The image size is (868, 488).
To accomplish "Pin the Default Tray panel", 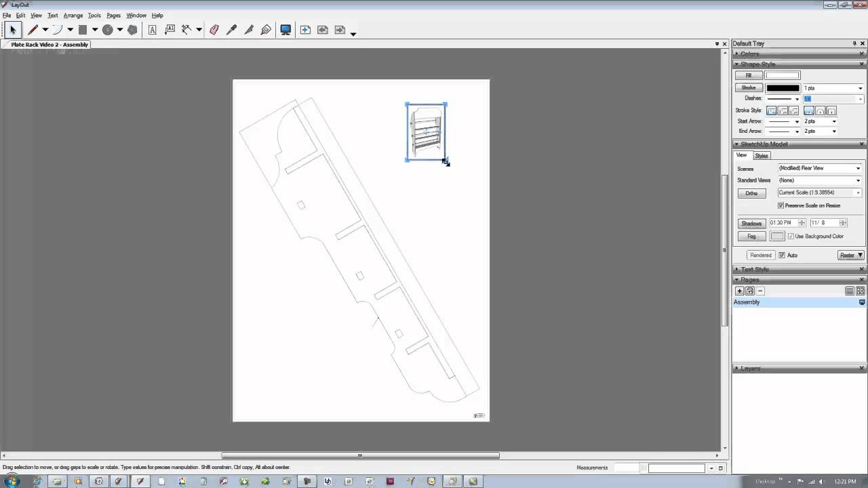I will pos(854,43).
